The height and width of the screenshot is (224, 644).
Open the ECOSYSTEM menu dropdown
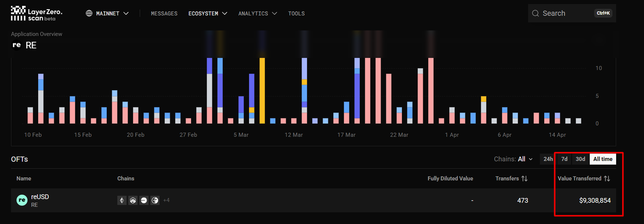click(x=208, y=13)
